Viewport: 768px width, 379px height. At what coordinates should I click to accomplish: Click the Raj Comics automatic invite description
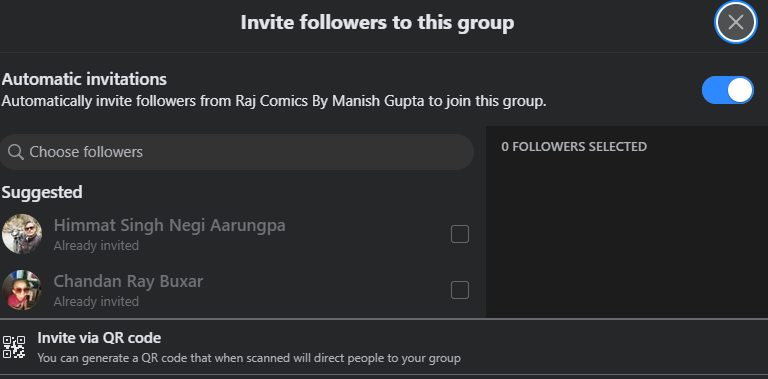tap(274, 101)
